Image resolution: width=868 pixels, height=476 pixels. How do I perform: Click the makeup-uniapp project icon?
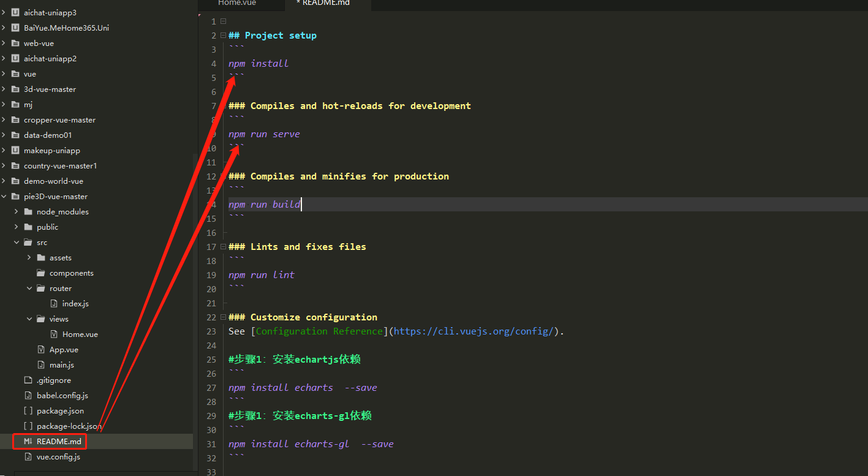pyautogui.click(x=15, y=150)
